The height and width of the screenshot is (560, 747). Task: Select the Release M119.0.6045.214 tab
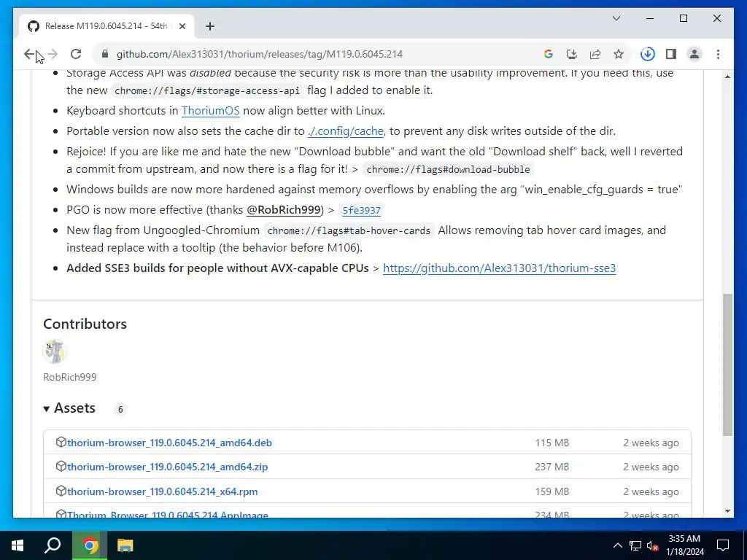point(107,26)
